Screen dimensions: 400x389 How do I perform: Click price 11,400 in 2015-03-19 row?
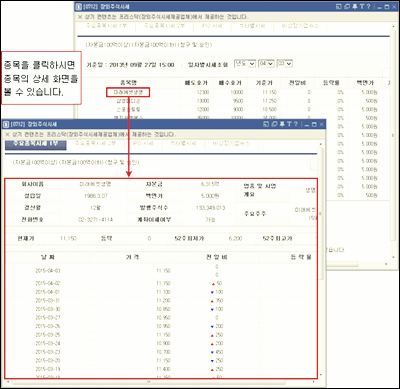pos(163,369)
